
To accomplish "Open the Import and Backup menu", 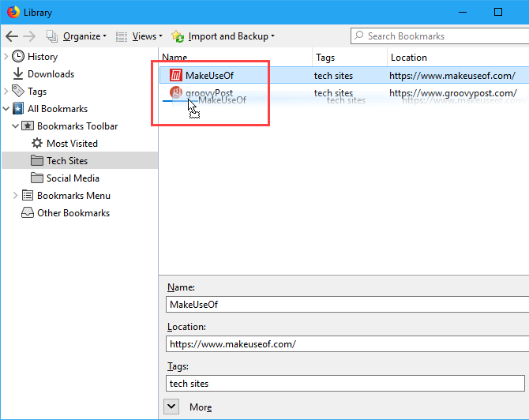I will [x=223, y=36].
